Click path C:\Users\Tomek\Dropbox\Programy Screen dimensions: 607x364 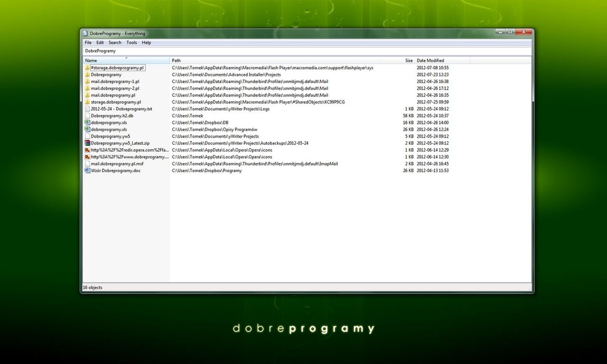click(207, 170)
